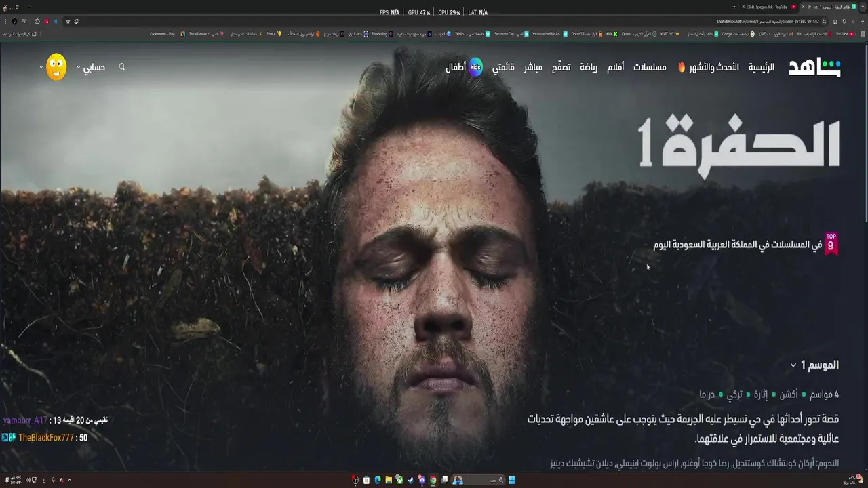This screenshot has width=868, height=488.
Task: Open the search magnifier icon
Action: [x=122, y=67]
